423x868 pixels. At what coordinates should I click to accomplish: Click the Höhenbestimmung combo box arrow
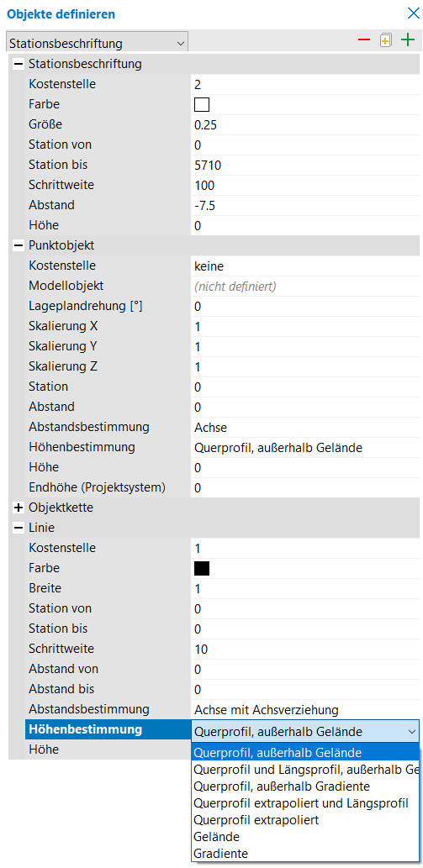pyautogui.click(x=411, y=732)
